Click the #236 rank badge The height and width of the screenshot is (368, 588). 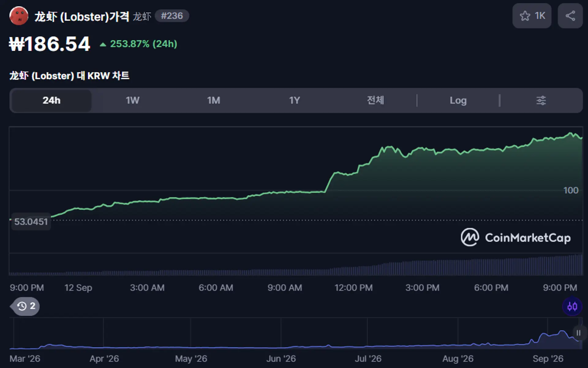pyautogui.click(x=172, y=16)
